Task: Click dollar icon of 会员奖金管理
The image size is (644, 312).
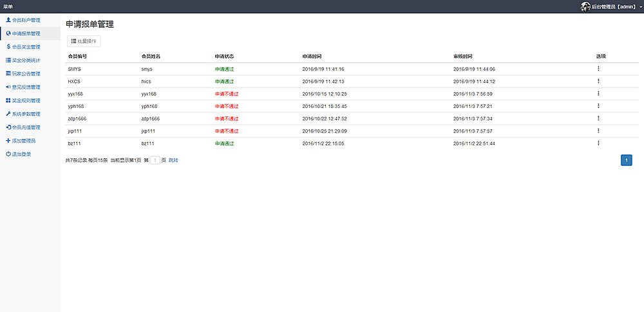Action: pyautogui.click(x=8, y=47)
